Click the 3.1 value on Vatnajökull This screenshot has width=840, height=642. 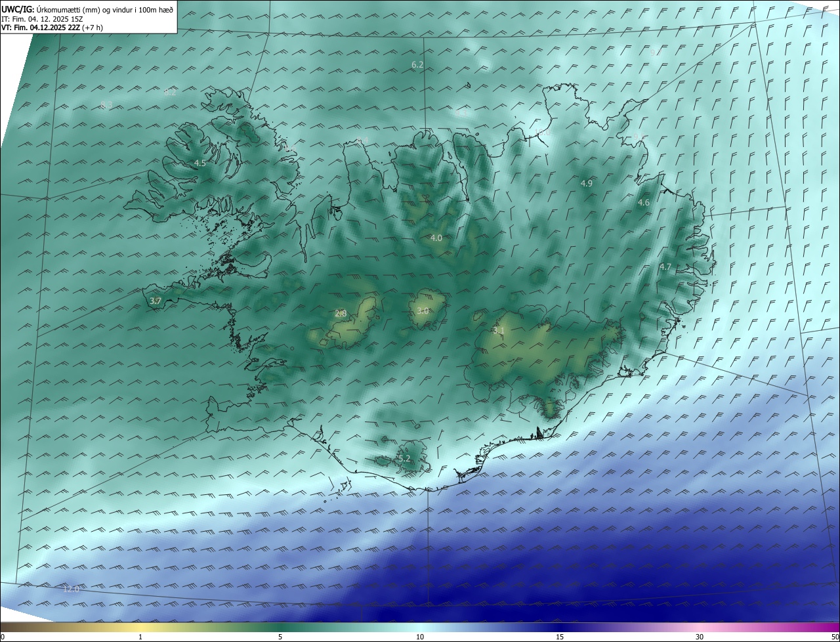point(499,330)
